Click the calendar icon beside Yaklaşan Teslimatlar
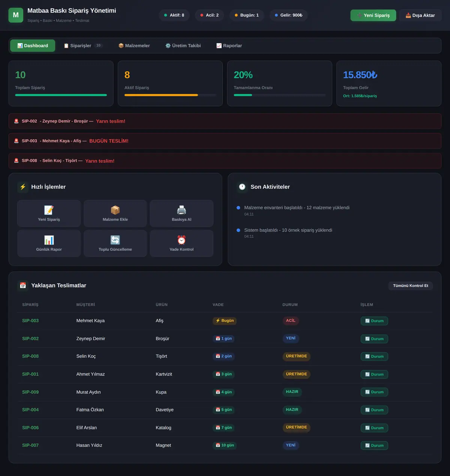 (x=23, y=285)
